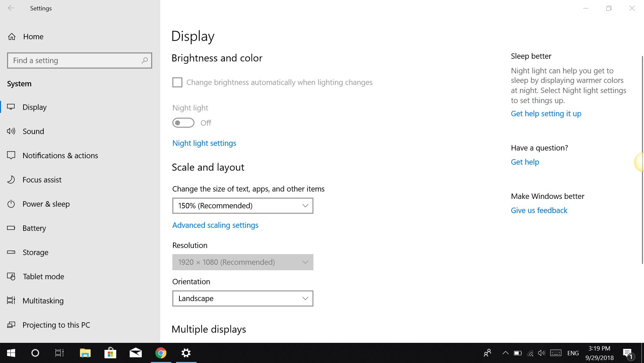The height and width of the screenshot is (363, 644).
Task: Turn on the Night light toggle
Action: 183,123
